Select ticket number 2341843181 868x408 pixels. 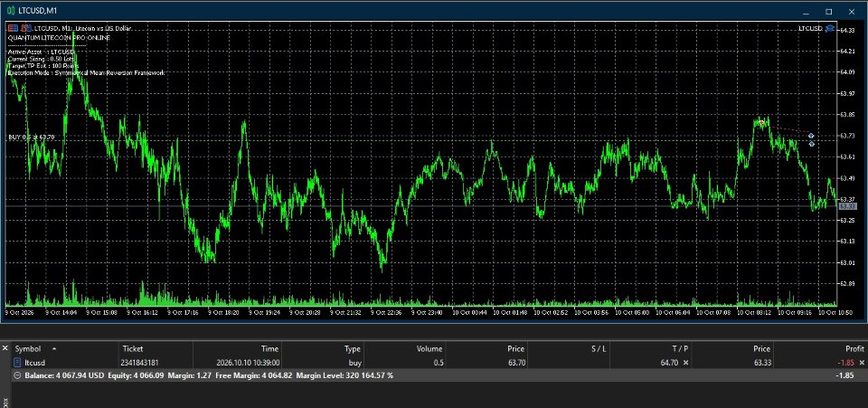[x=139, y=363]
